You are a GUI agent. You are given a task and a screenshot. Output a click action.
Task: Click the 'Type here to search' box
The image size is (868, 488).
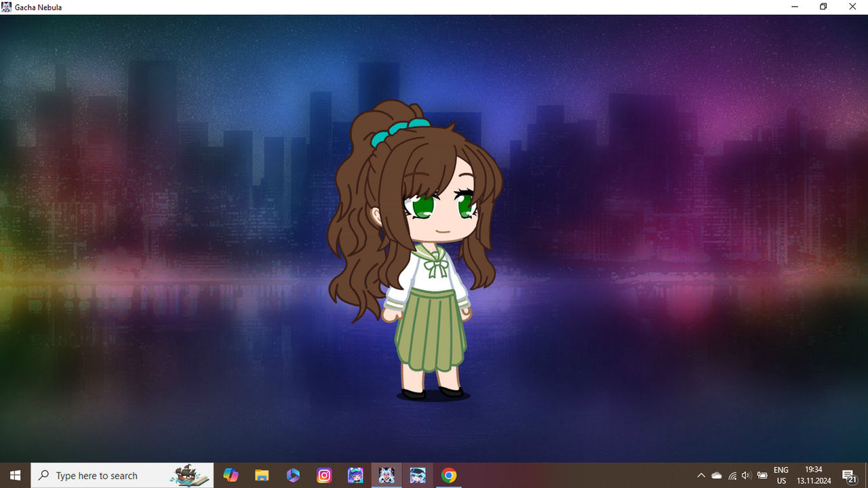point(122,475)
